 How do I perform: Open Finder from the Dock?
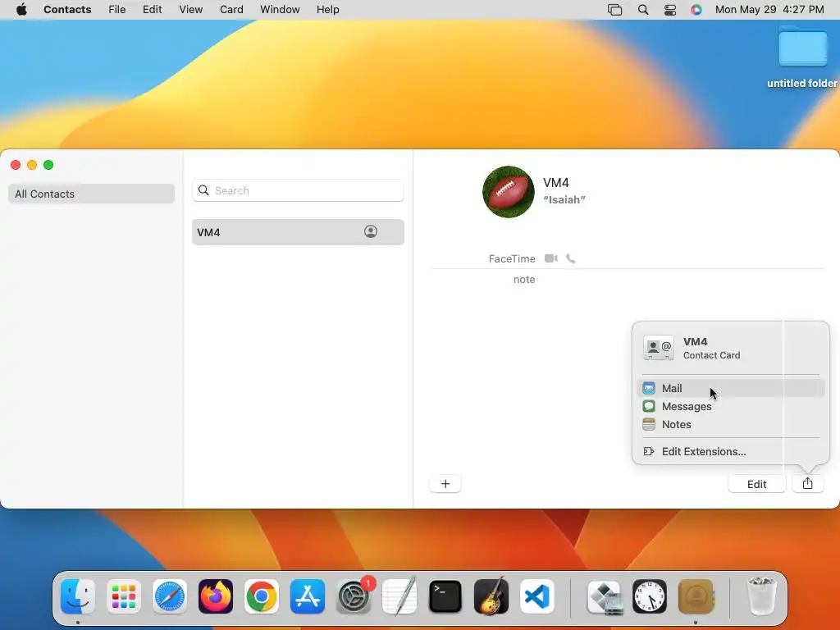point(78,596)
